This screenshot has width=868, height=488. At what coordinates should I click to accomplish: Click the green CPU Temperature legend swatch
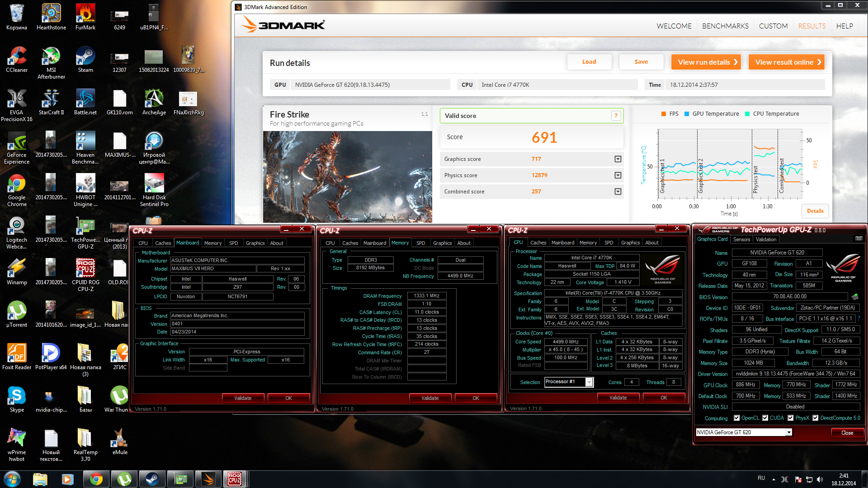(x=747, y=114)
